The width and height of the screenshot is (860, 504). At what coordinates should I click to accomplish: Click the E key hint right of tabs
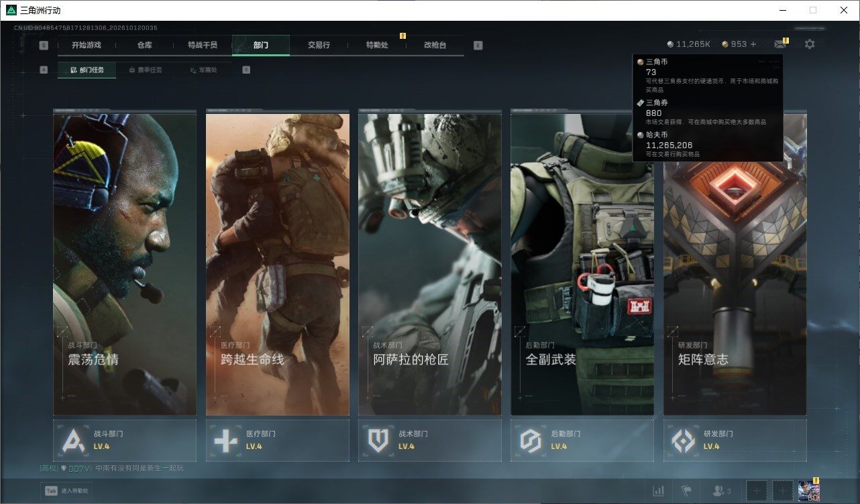point(478,46)
